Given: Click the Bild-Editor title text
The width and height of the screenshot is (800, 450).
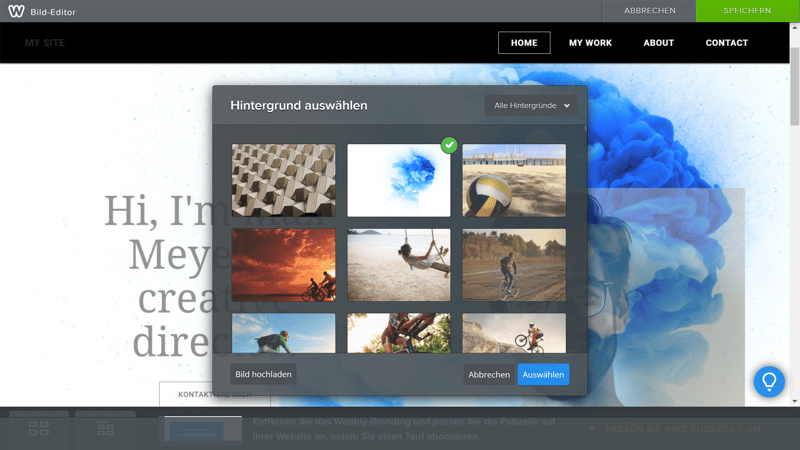Looking at the screenshot, I should pos(53,12).
